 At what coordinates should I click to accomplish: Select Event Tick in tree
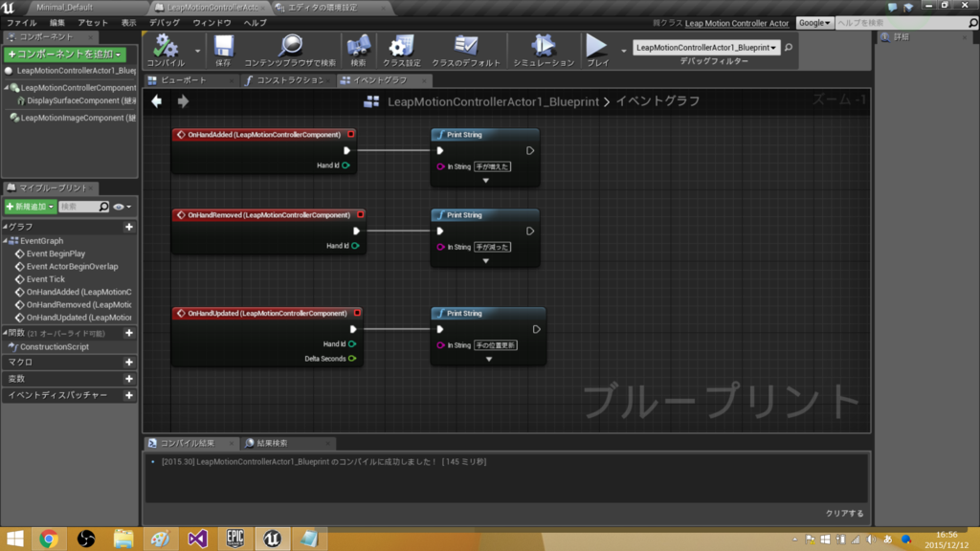(x=46, y=279)
